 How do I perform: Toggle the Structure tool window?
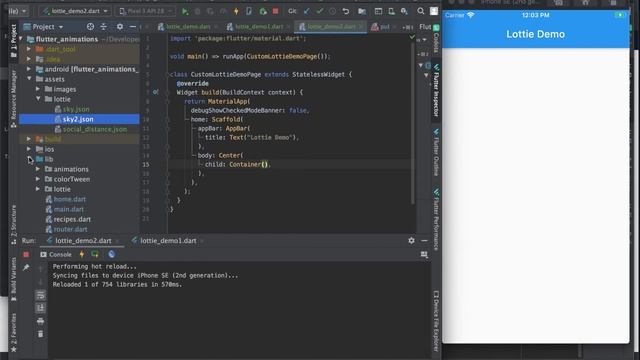point(13,224)
